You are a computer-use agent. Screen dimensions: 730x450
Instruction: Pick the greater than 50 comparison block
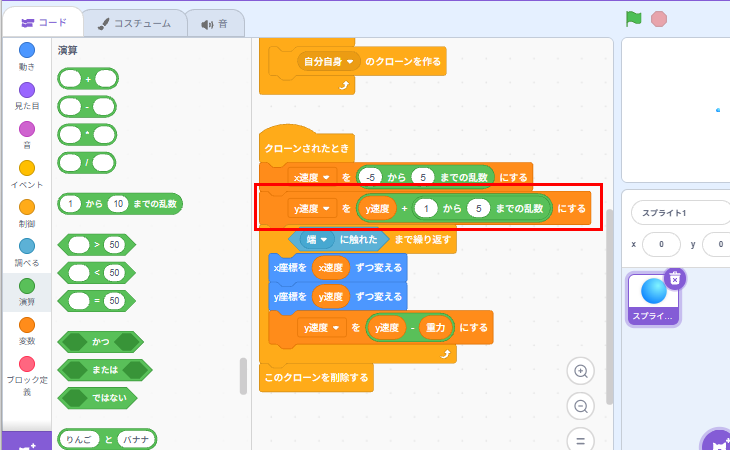pos(96,245)
